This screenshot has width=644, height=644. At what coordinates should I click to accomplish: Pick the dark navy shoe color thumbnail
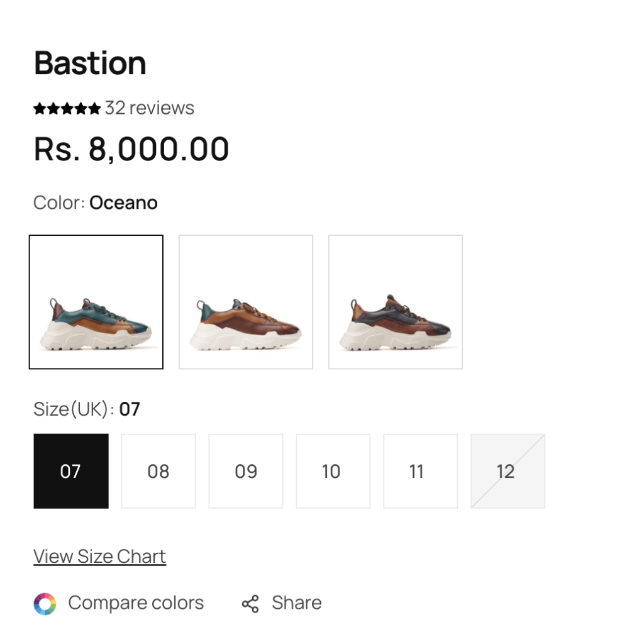tap(396, 302)
